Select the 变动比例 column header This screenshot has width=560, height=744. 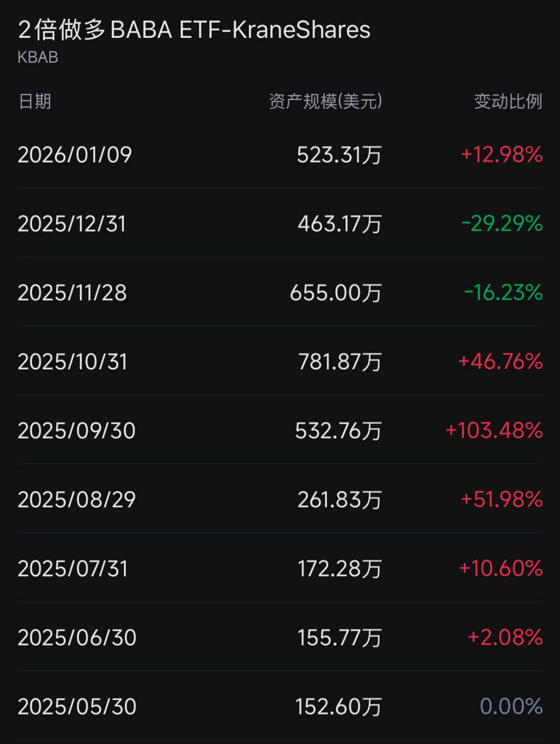pos(508,102)
